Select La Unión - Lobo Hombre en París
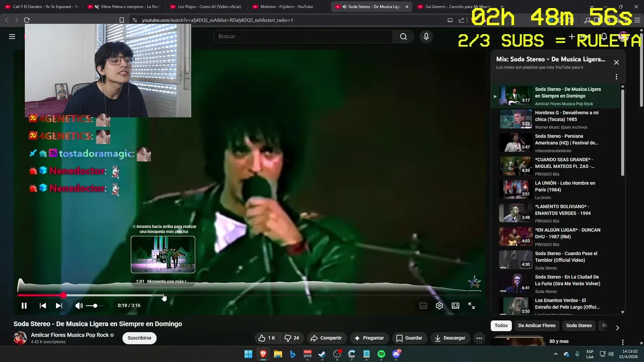The image size is (644, 362). [x=556, y=190]
